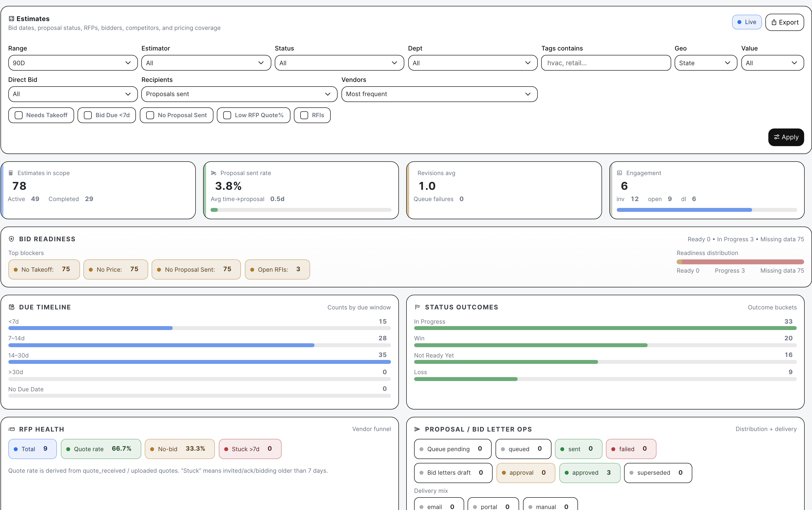Click the Stuck >7d chip
The width and height of the screenshot is (812, 510).
click(x=250, y=449)
